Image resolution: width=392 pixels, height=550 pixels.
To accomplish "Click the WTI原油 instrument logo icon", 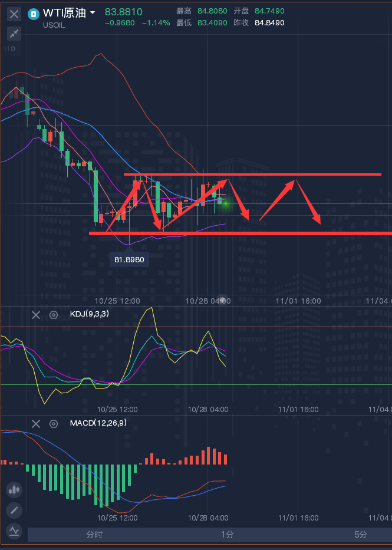I will tap(34, 14).
